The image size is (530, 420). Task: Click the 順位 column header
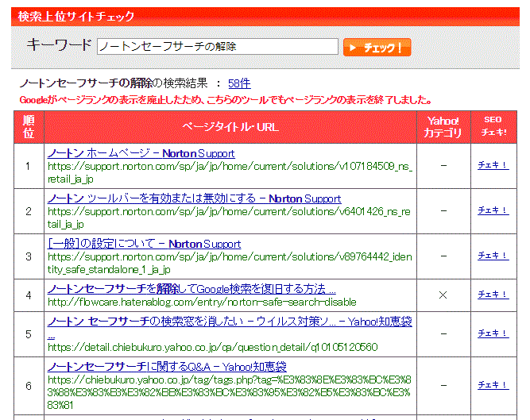[x=29, y=126]
